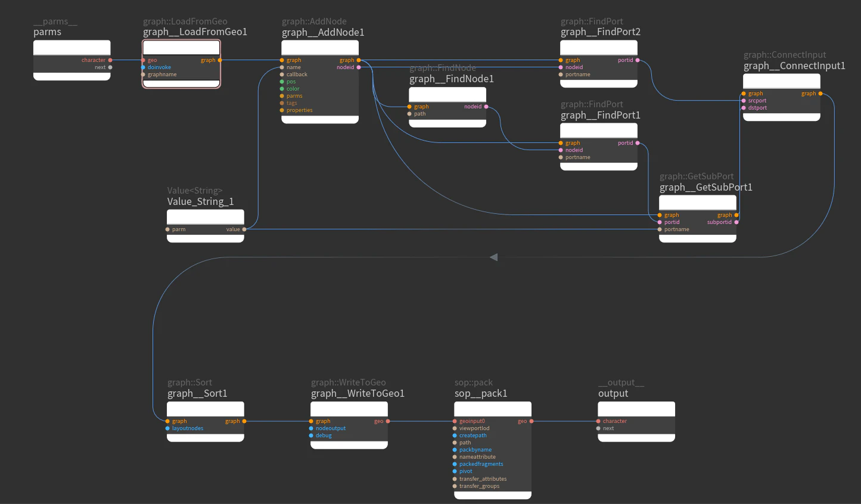
Task: Click the subportid output port on graph__GetSubPort1
Action: [736, 222]
